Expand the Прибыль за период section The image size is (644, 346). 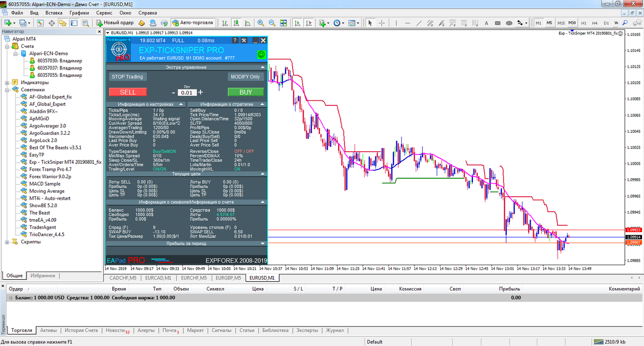(263, 244)
